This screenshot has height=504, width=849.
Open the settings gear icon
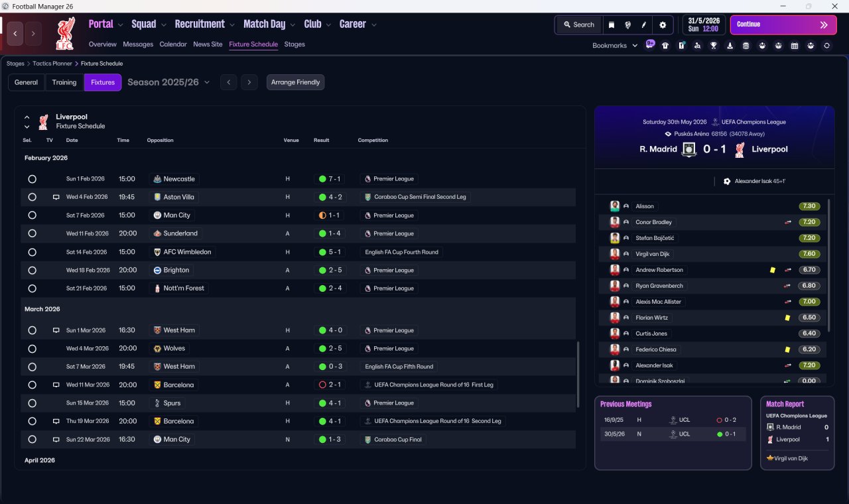click(x=662, y=25)
